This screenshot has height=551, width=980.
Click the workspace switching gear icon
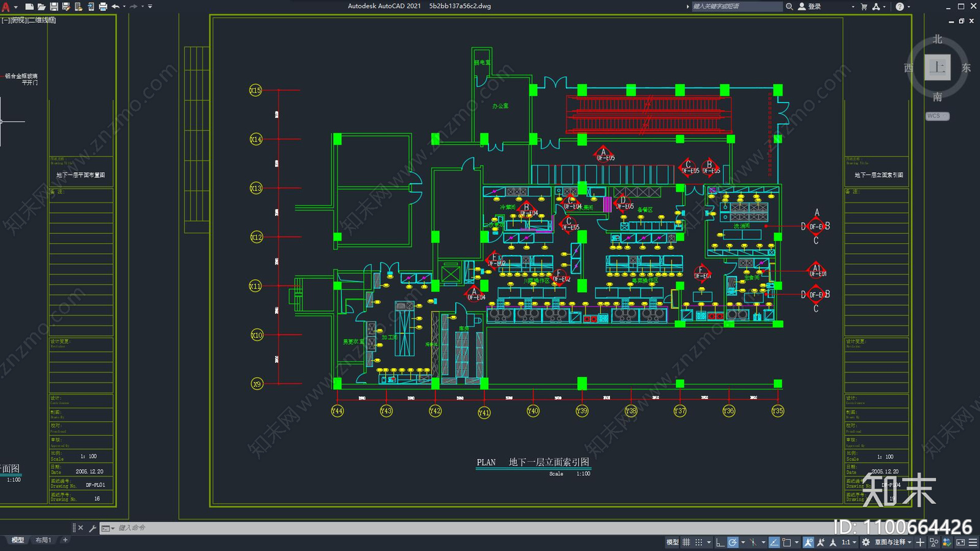click(x=865, y=542)
